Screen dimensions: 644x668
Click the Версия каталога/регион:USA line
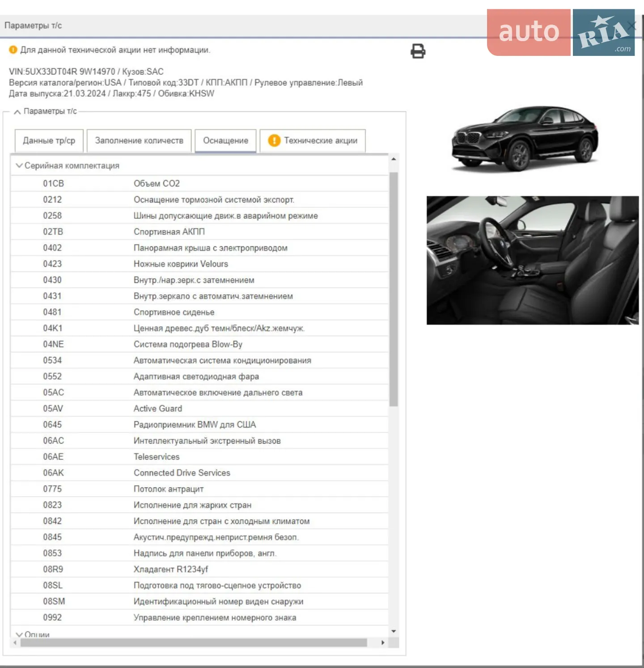tap(186, 83)
